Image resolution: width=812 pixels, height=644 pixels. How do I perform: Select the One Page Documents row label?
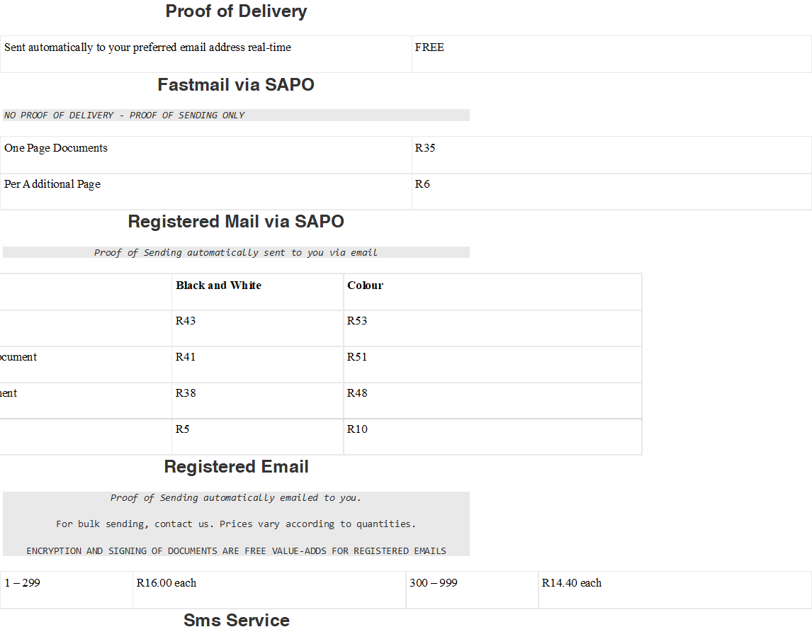(56, 148)
